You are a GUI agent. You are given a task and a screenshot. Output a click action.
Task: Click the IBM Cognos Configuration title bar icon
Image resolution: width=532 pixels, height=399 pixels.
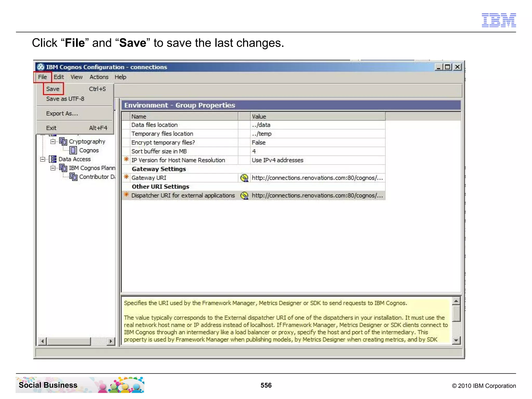(40, 67)
